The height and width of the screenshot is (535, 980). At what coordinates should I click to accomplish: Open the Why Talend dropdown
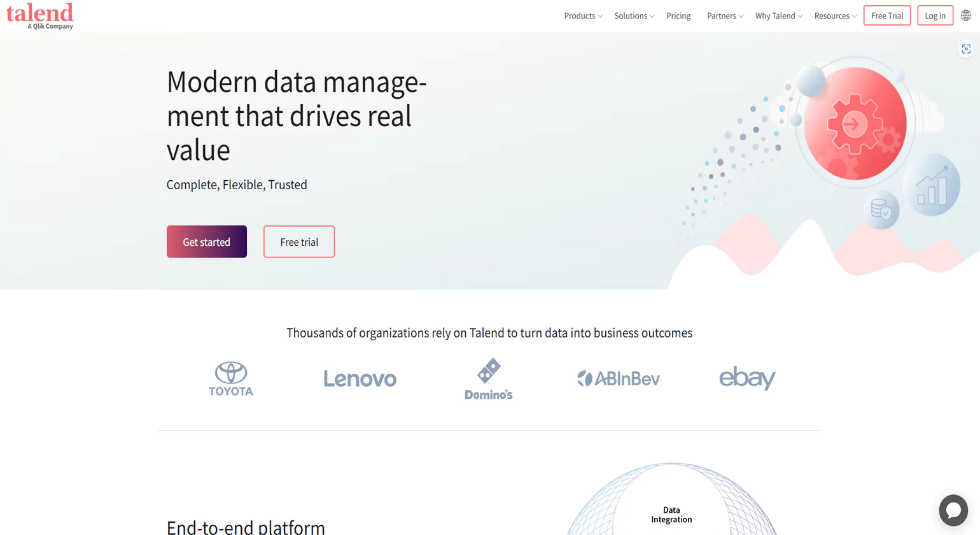[778, 15]
